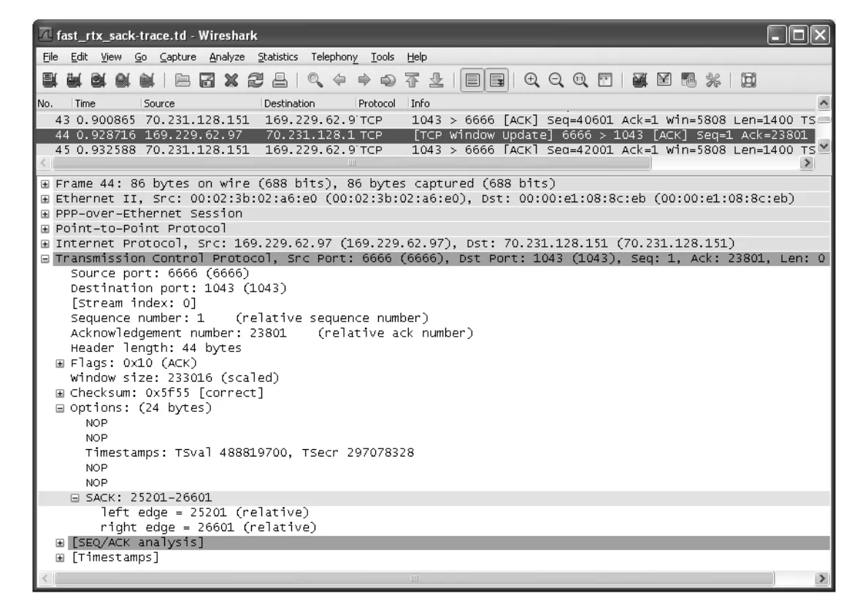Print packets using the printer icon
868x604 pixels.
280,81
